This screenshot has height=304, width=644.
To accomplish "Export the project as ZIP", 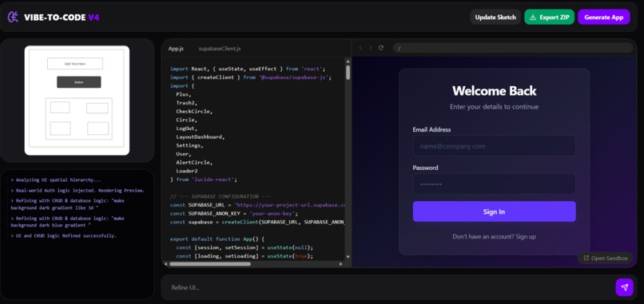I will [x=549, y=18].
